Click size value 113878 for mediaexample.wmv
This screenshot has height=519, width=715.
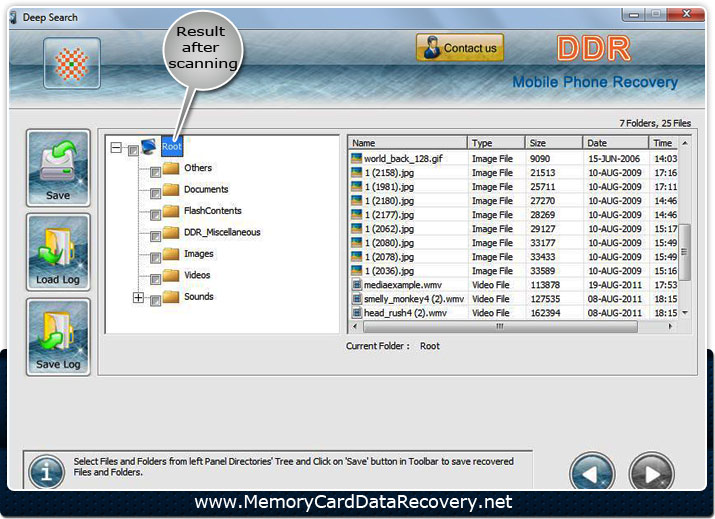545,285
